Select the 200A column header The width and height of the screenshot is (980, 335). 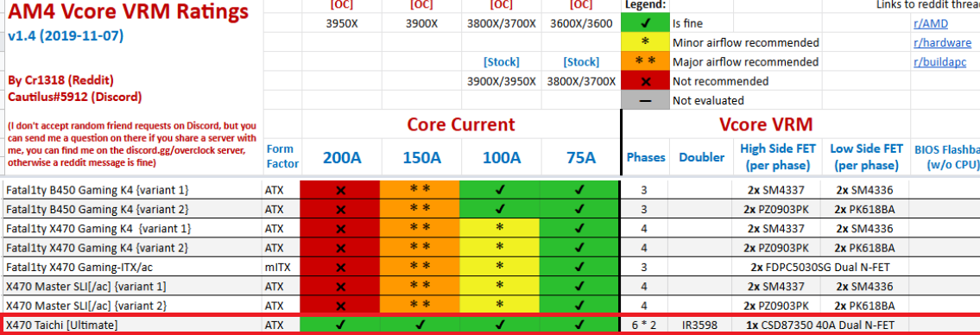342,157
